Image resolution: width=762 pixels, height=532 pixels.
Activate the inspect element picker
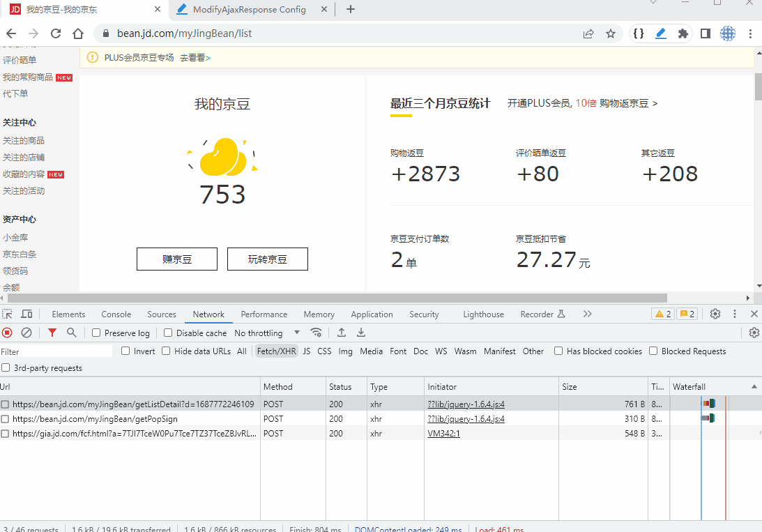(x=7, y=314)
